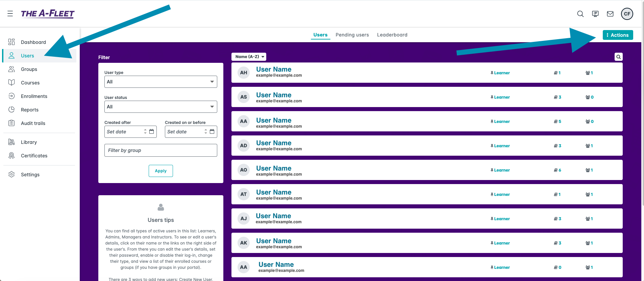Go to Courses in the sidebar
Viewport: 644px width, 281px height.
click(30, 83)
